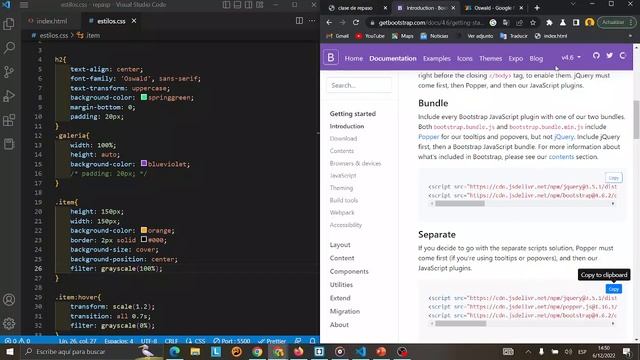The image size is (640, 360).
Task: Copy the Separate scripts code snippet
Action: tap(613, 289)
